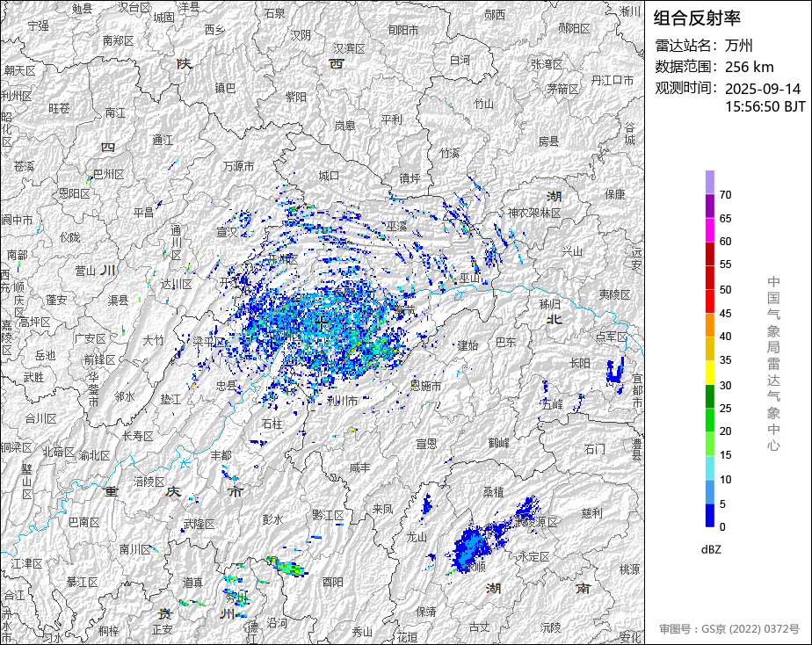Click the 巫溪 map label
The width and height of the screenshot is (812, 645).
(396, 226)
